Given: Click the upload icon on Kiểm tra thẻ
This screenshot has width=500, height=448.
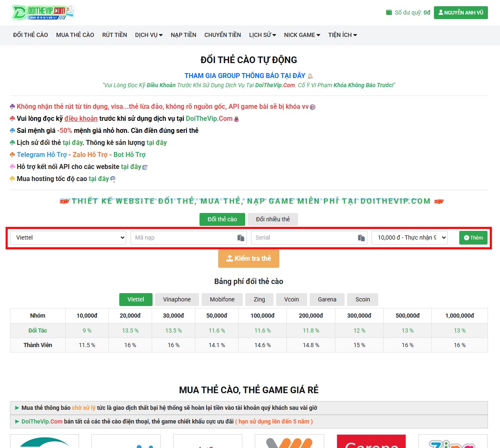Looking at the screenshot, I should 230,258.
